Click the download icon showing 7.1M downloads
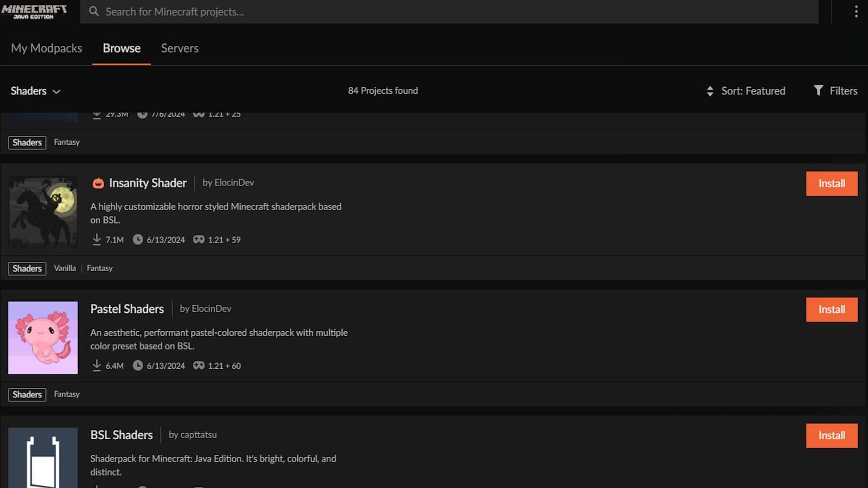This screenshot has width=868, height=488. click(97, 239)
